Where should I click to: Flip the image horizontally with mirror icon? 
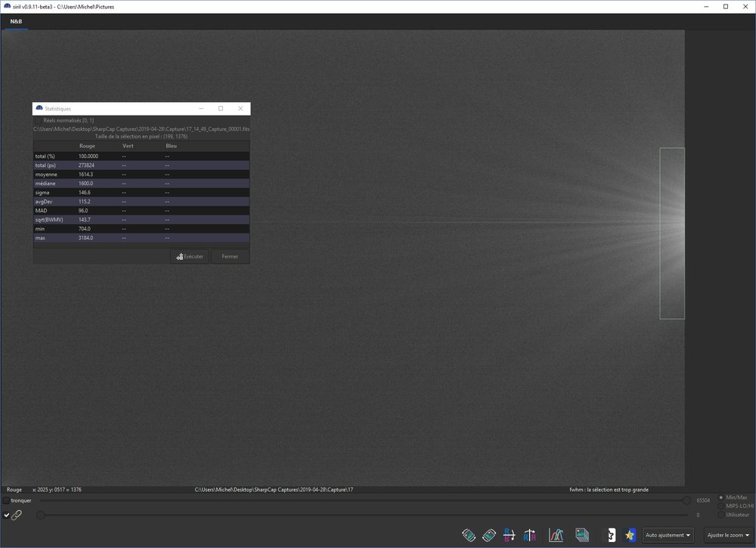(x=529, y=535)
